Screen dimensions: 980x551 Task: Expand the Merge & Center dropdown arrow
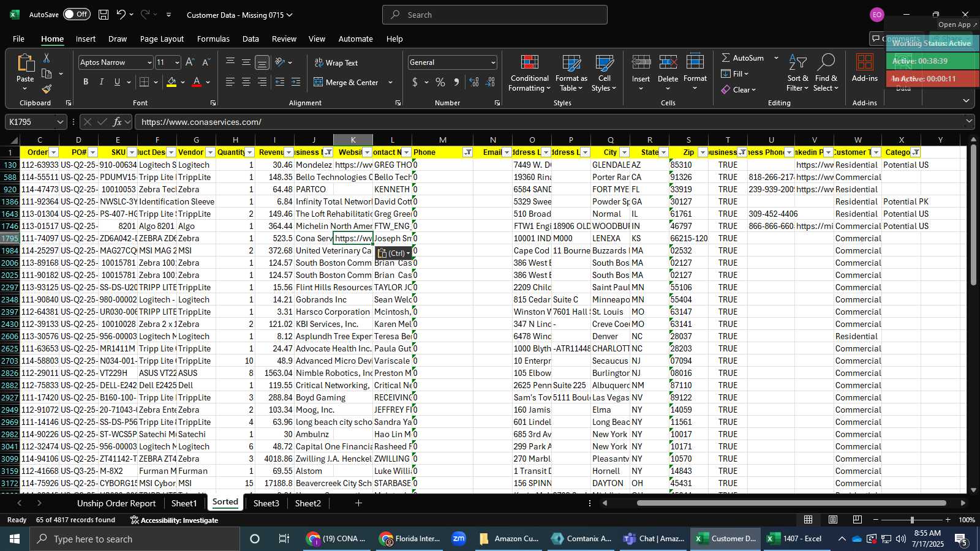coord(390,82)
